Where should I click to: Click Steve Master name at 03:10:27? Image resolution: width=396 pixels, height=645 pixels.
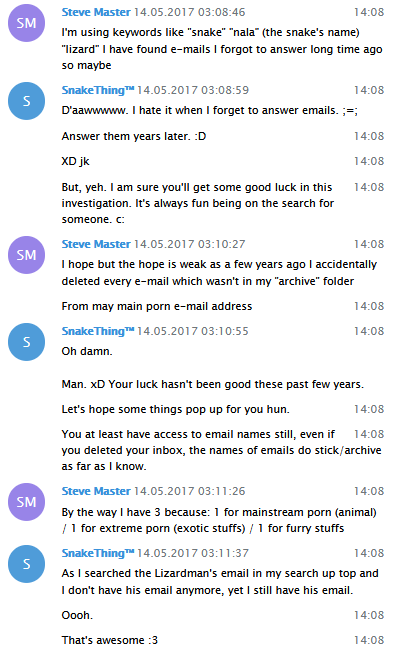(x=96, y=244)
